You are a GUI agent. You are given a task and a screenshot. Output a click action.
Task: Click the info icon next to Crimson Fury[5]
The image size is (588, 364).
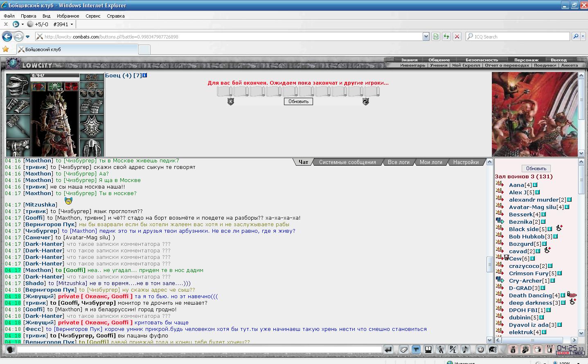[x=559, y=273]
